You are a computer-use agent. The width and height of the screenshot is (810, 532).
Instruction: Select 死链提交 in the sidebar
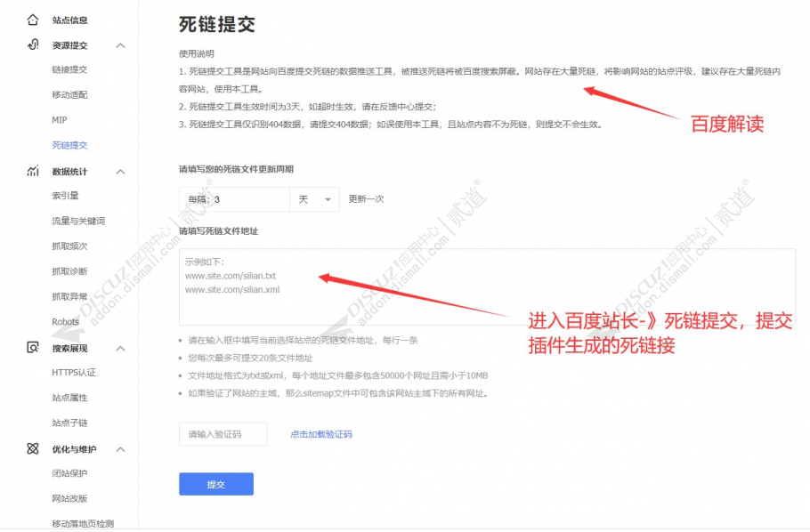(x=69, y=145)
